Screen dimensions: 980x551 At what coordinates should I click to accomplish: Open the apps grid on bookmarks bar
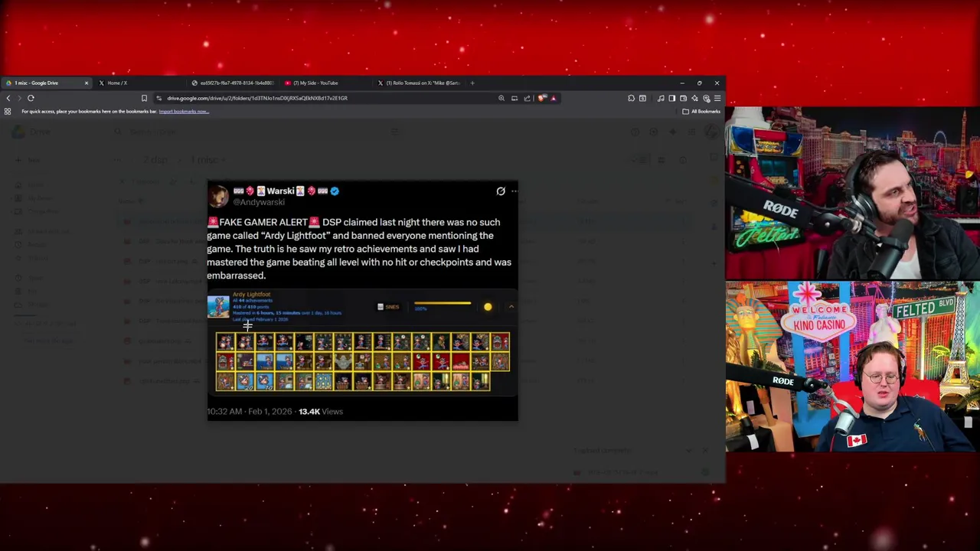tap(8, 111)
